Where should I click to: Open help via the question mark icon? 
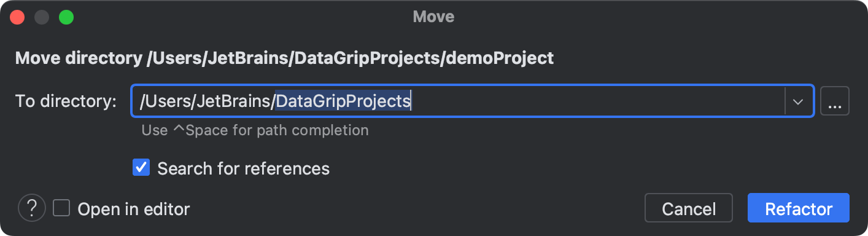[x=32, y=208]
